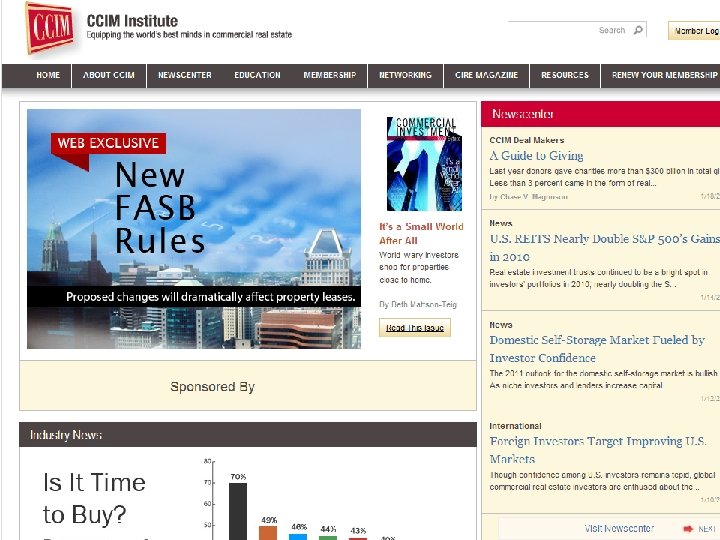This screenshot has height=540, width=720.
Task: Click the 70% black chart bar
Action: (238, 511)
